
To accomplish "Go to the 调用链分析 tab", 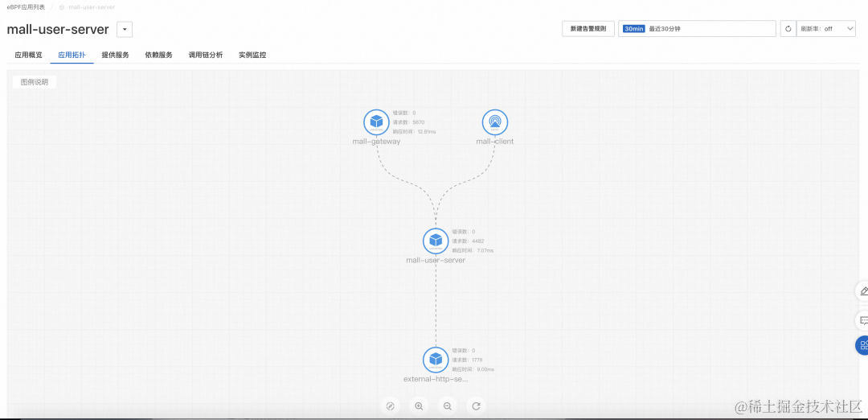I will coord(206,55).
